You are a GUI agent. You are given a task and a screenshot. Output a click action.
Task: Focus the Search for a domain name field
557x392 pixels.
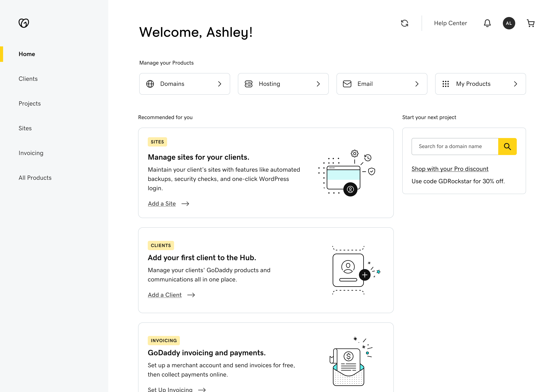pyautogui.click(x=455, y=147)
